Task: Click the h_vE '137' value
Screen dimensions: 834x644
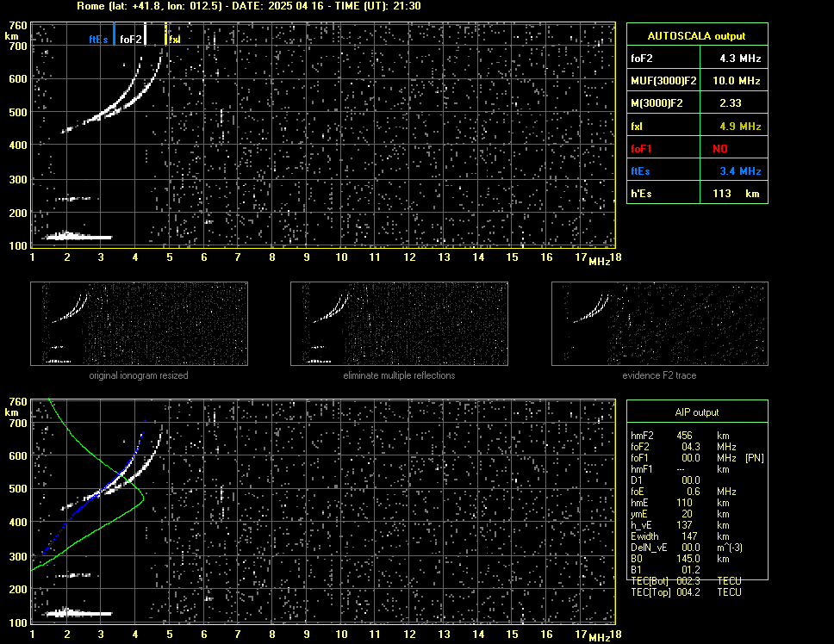Action: pos(684,525)
